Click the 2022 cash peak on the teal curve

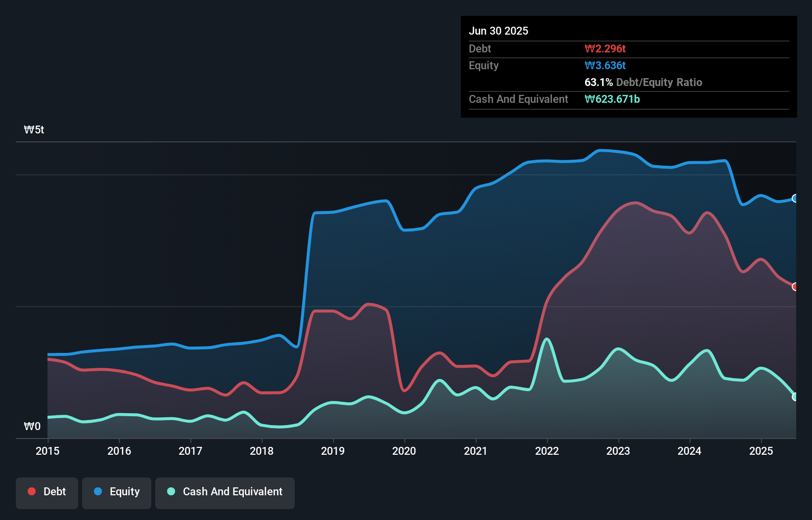pos(546,339)
